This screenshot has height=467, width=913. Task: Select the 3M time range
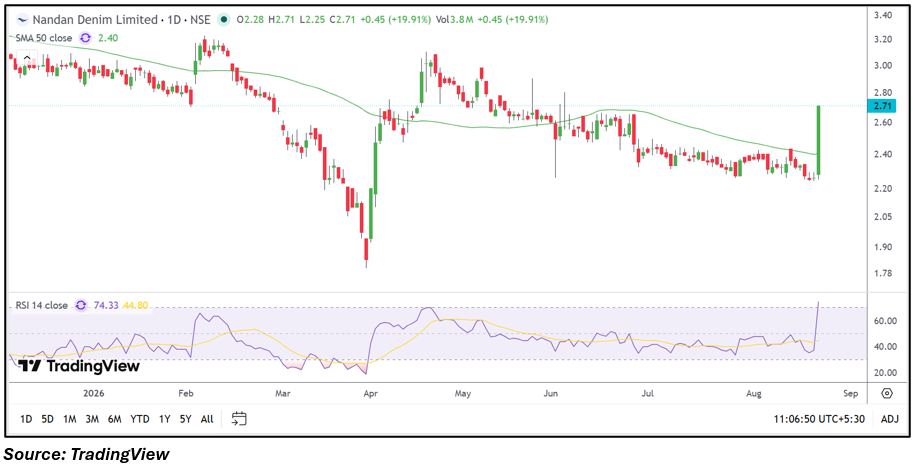click(x=92, y=419)
